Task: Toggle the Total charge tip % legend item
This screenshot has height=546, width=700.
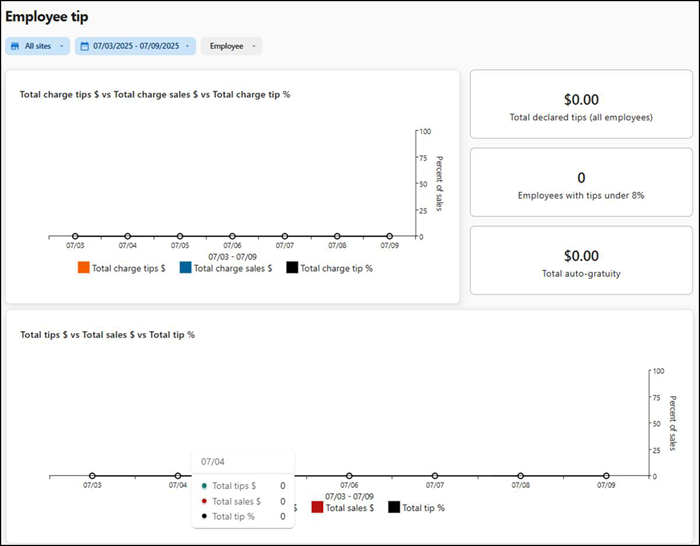Action: (x=329, y=268)
